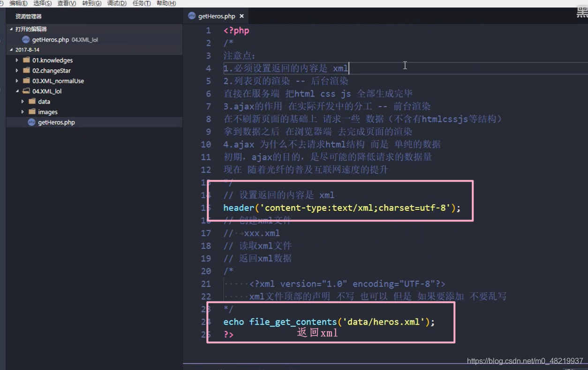
Task: Click line 6 text '直接在服务端 把html css js'
Action: point(287,94)
